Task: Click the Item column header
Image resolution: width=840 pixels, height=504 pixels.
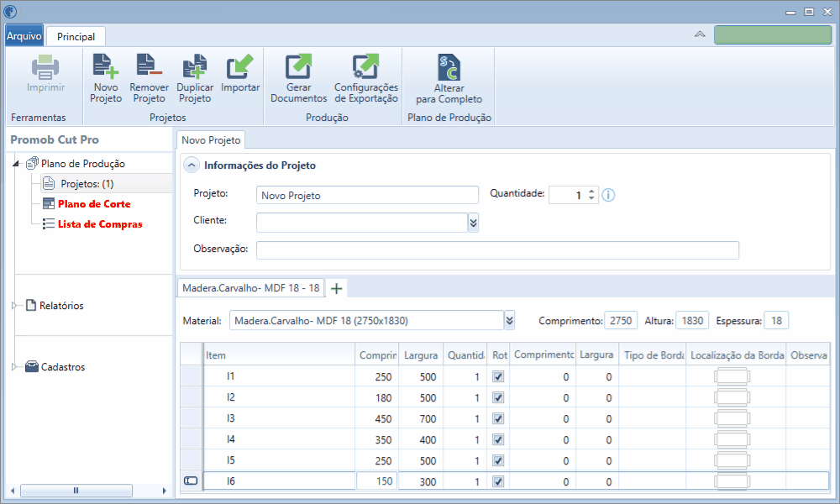Action: tap(279, 354)
